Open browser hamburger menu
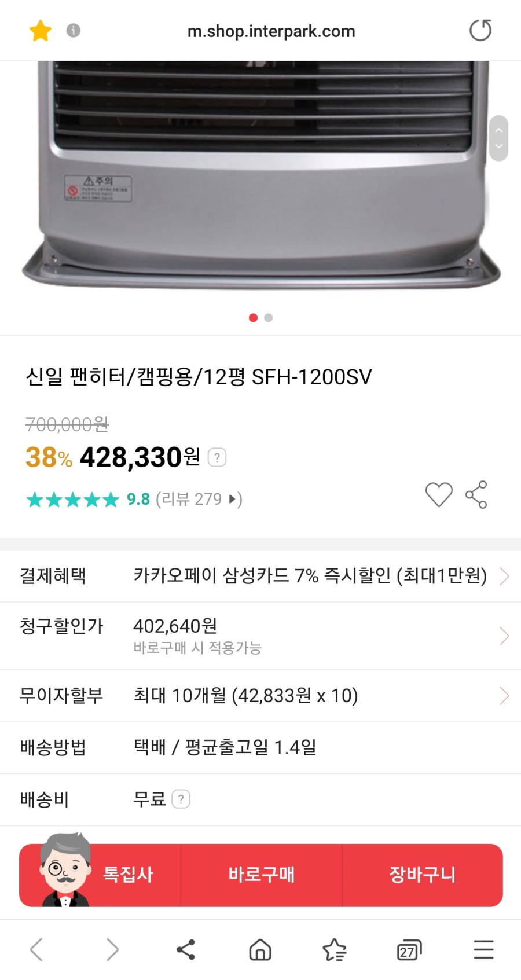521x980 pixels. (x=483, y=949)
